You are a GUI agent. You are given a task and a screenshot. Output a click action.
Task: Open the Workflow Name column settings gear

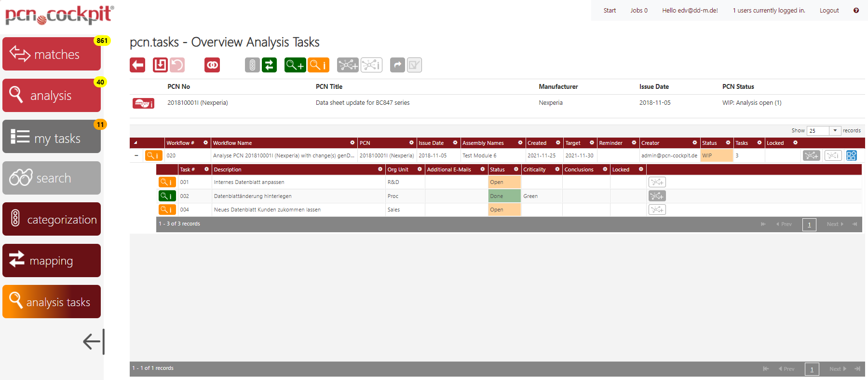[x=352, y=143]
